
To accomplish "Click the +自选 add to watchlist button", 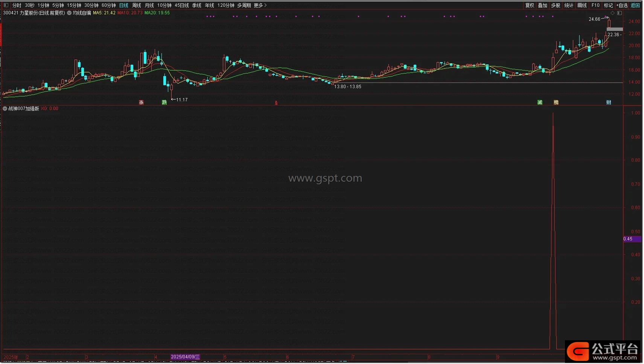I will click(622, 5).
